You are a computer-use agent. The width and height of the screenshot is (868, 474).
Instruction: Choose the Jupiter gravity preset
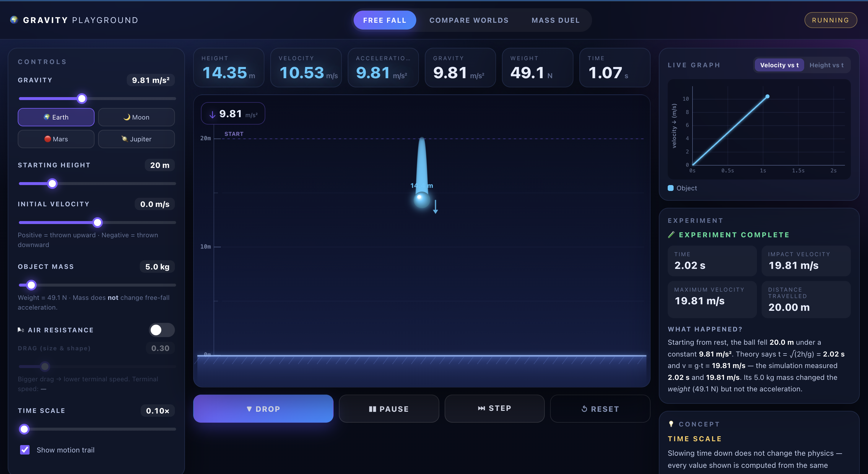coord(136,139)
